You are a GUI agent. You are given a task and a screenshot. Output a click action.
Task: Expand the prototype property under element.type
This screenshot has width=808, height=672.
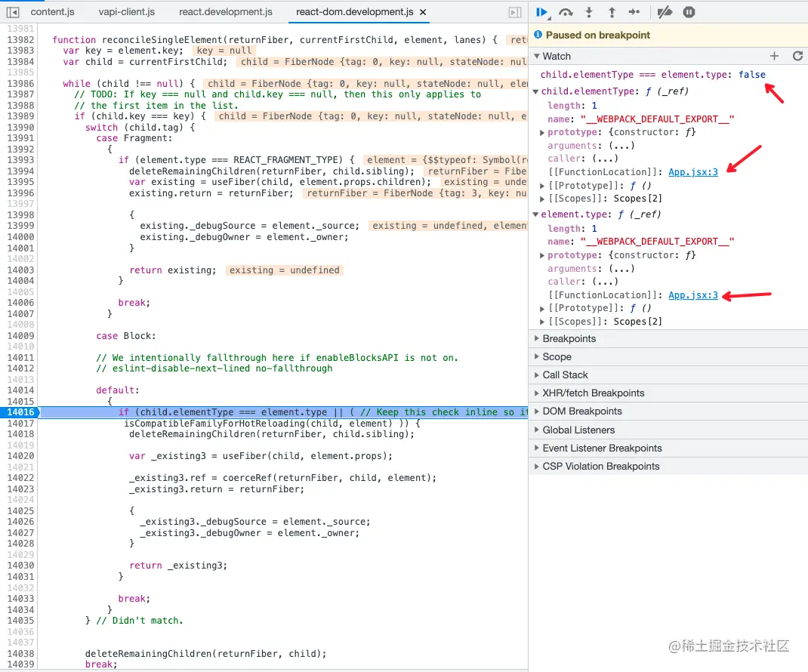tap(542, 254)
